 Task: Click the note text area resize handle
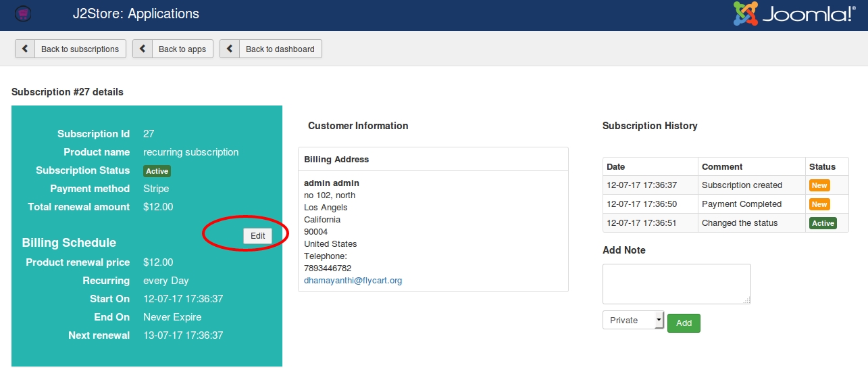coord(747,300)
